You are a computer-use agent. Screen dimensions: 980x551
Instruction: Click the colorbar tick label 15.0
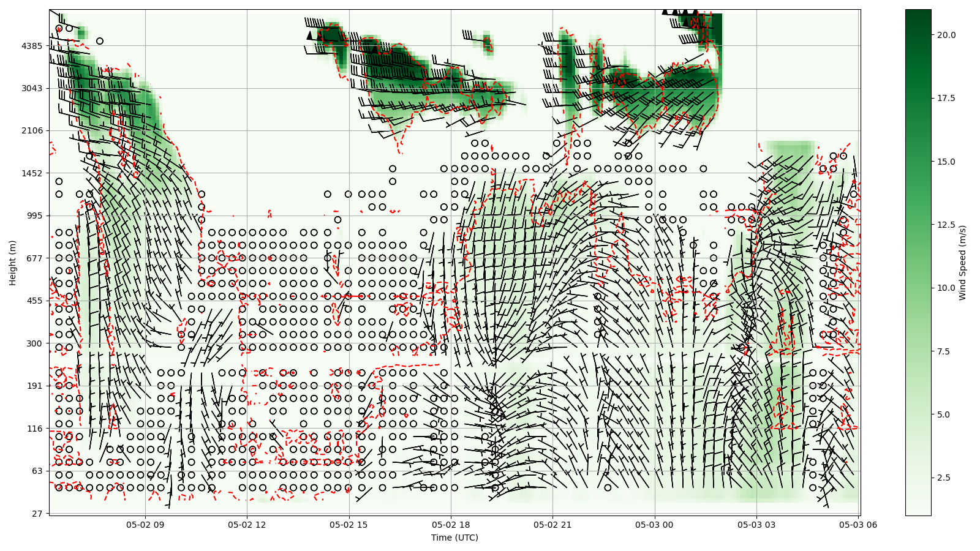tap(946, 162)
